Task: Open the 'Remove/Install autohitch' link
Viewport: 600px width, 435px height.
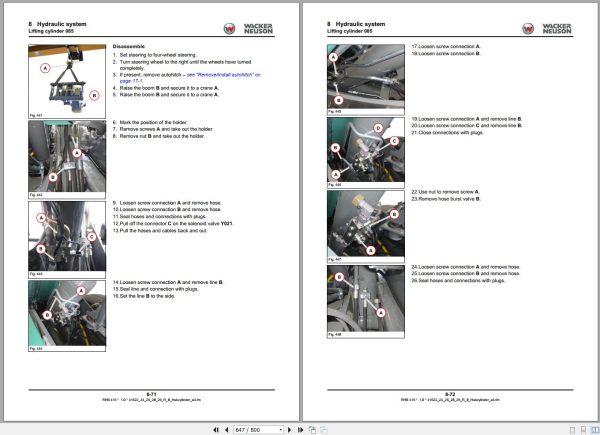Action: click(x=223, y=75)
